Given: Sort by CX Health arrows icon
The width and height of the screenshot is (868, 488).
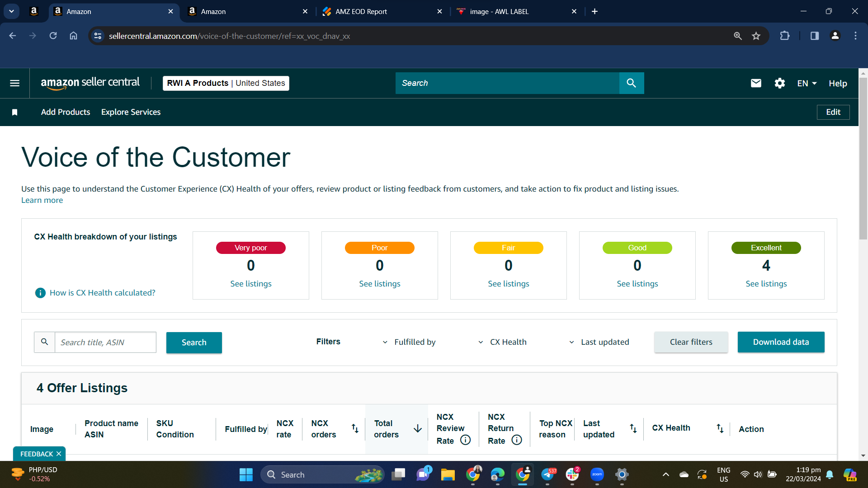Looking at the screenshot, I should [x=720, y=428].
